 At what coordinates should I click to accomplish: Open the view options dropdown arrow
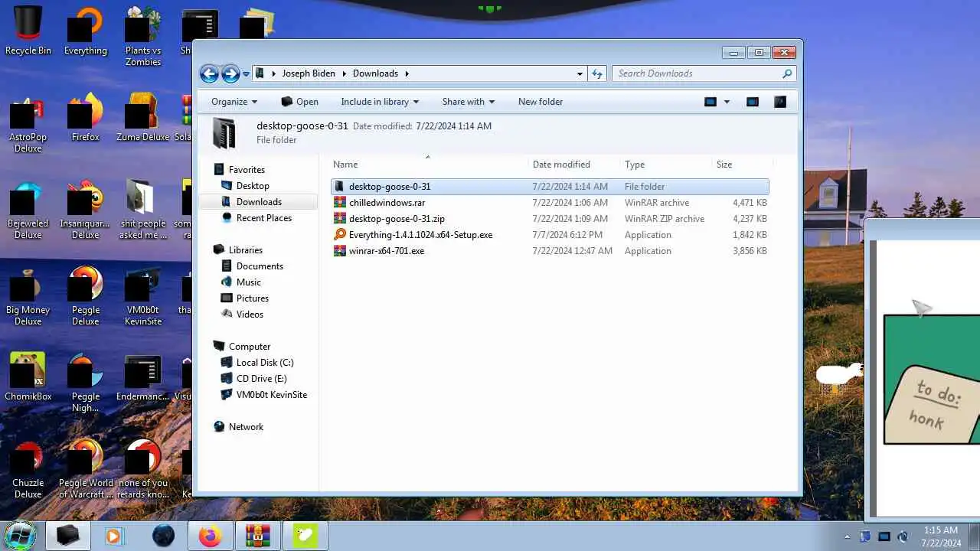pyautogui.click(x=727, y=102)
